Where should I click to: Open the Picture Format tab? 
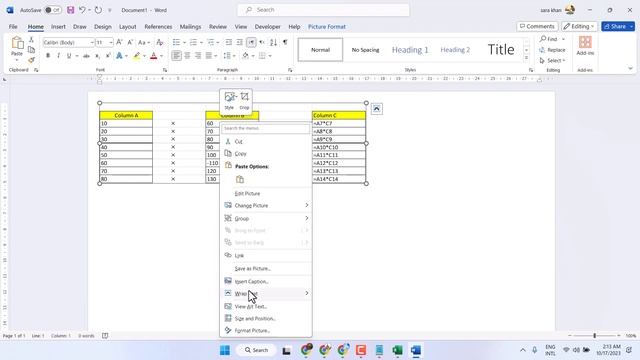pos(327,27)
